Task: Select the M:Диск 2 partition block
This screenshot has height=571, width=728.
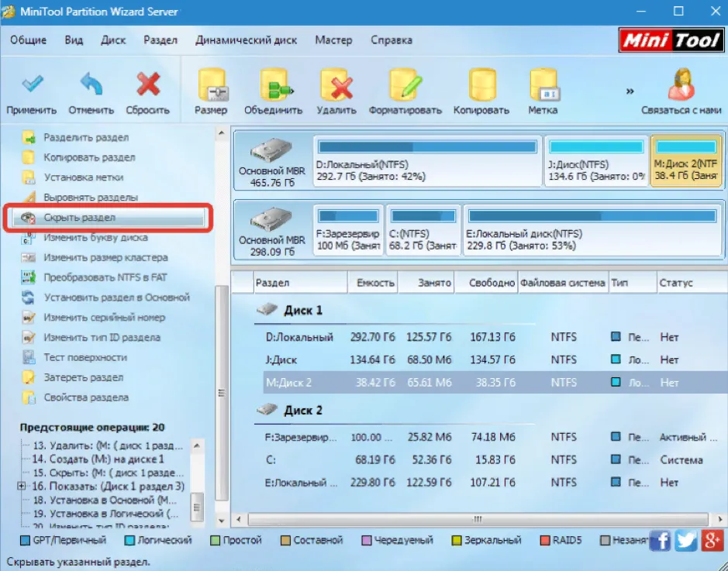Action: pyautogui.click(x=686, y=160)
